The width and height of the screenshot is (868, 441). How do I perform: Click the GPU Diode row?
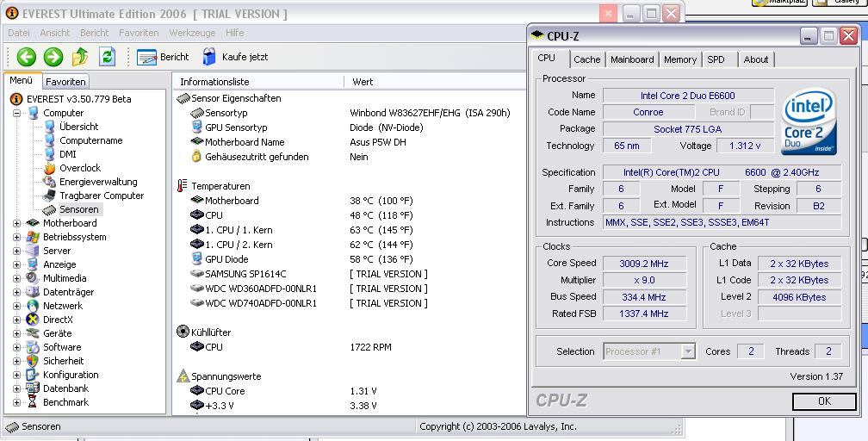349,259
